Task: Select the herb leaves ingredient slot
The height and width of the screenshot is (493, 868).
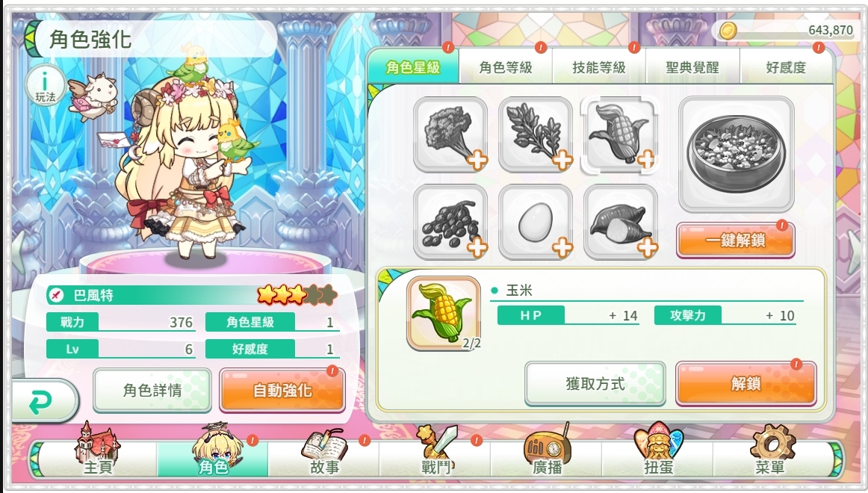Action: click(x=536, y=134)
